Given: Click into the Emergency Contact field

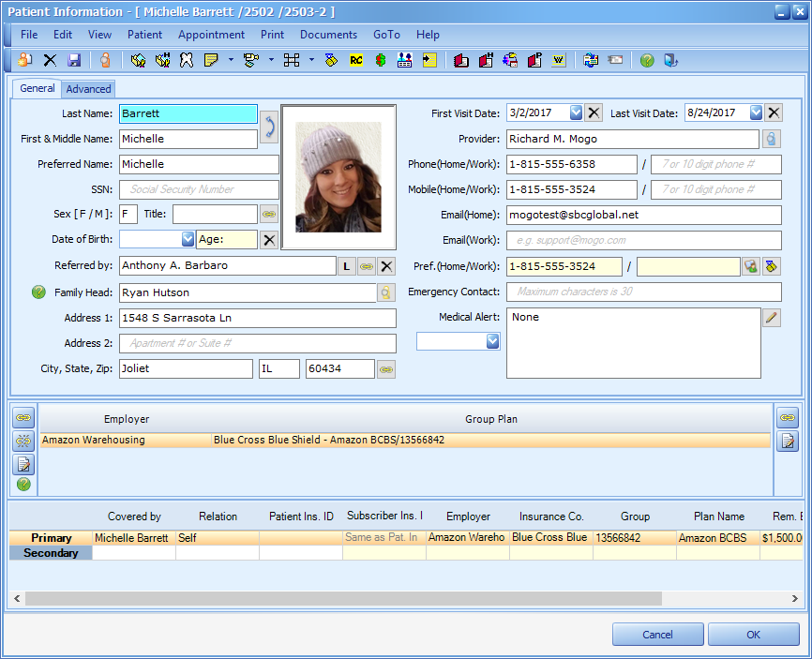Looking at the screenshot, I should click(644, 292).
